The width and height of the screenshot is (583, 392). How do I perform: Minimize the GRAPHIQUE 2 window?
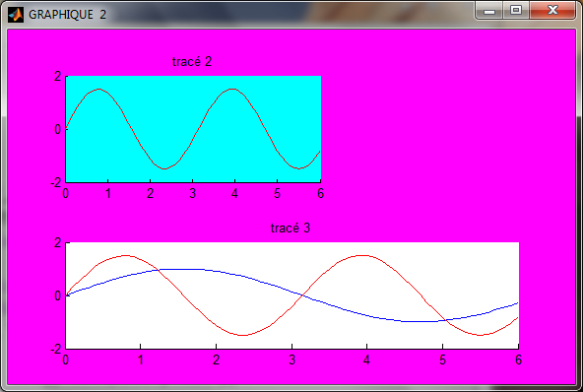point(488,11)
